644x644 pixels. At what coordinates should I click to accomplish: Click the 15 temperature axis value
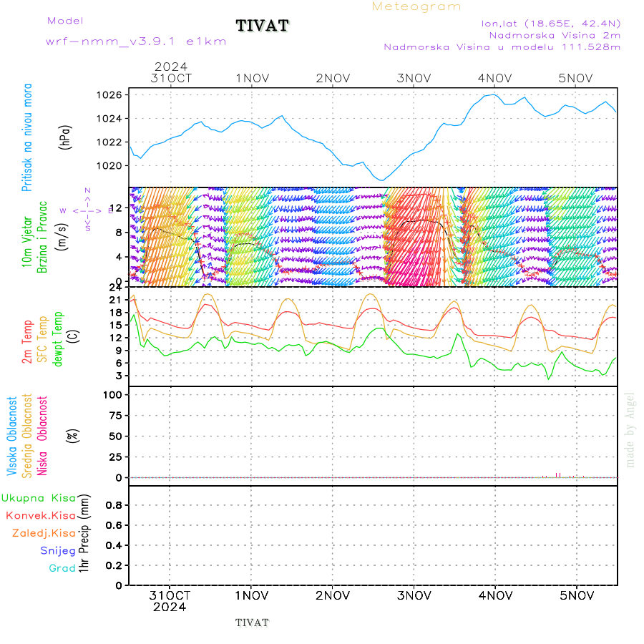(115, 326)
